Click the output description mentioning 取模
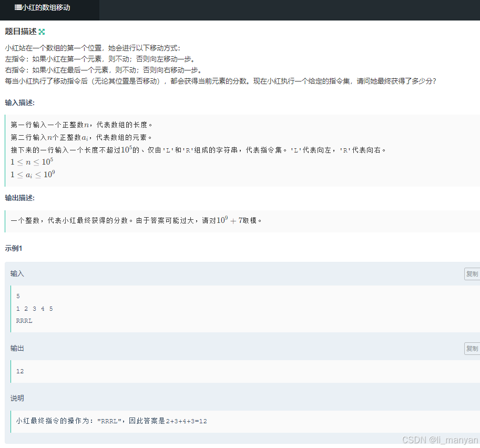The height and width of the screenshot is (448, 480). (x=136, y=220)
